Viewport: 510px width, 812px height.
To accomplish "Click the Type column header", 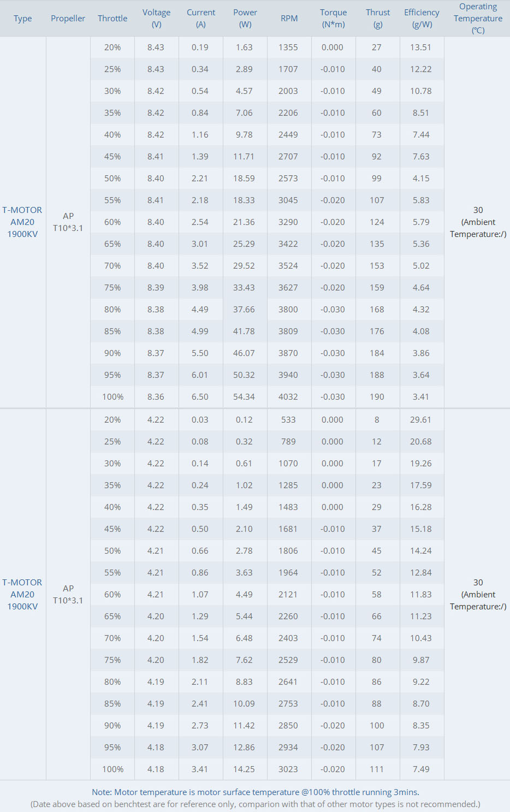I will (22, 19).
